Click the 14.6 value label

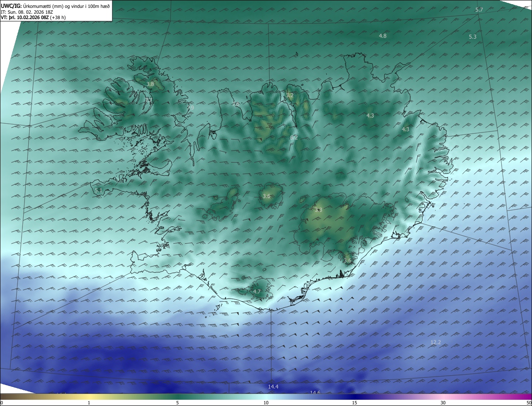coord(315,392)
